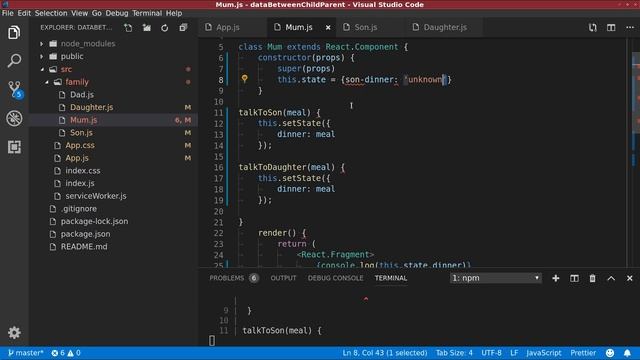Image resolution: width=640 pixels, height=360 pixels.
Task: Click Tab Size: 4 in status bar
Action: [x=454, y=353]
